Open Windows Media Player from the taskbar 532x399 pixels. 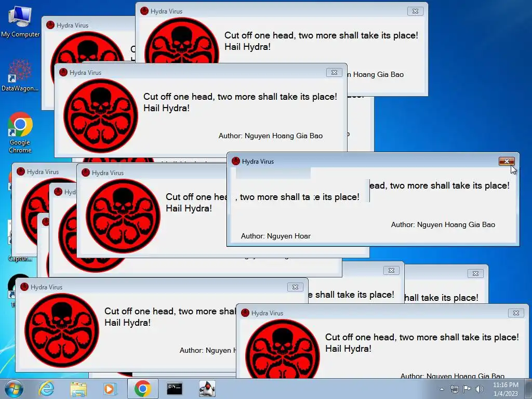click(x=110, y=389)
